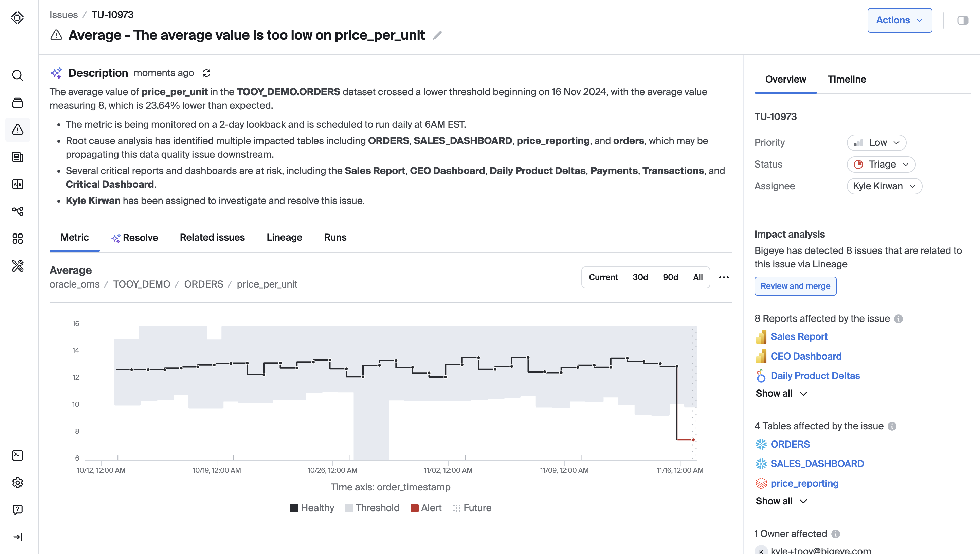Open the CEO Dashboard link
The height and width of the screenshot is (554, 980).
click(x=806, y=356)
